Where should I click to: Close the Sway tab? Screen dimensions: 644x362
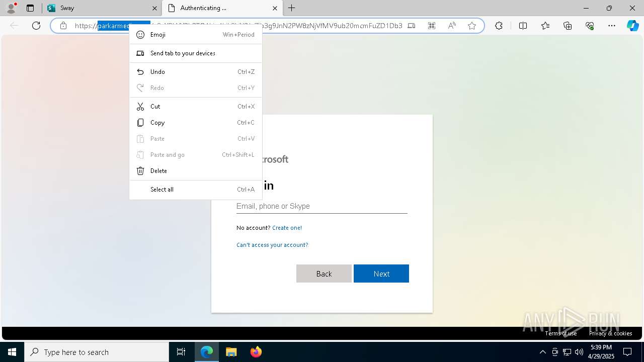[154, 8]
